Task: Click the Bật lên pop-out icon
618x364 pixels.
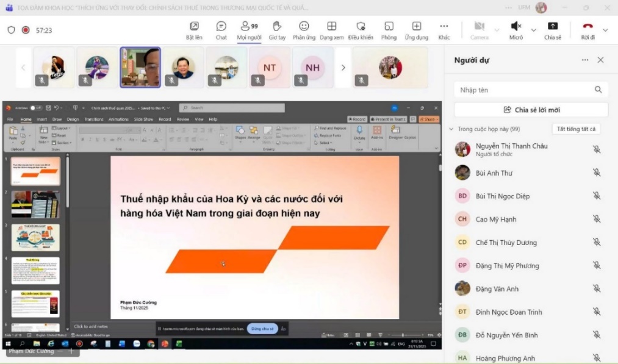Action: point(194,27)
